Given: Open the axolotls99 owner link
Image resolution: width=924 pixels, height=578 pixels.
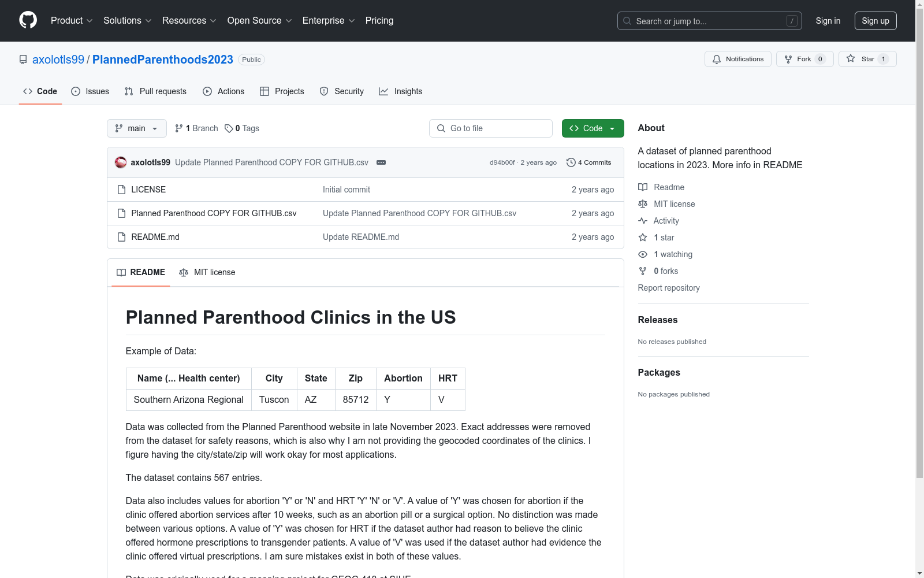Looking at the screenshot, I should click(x=58, y=60).
